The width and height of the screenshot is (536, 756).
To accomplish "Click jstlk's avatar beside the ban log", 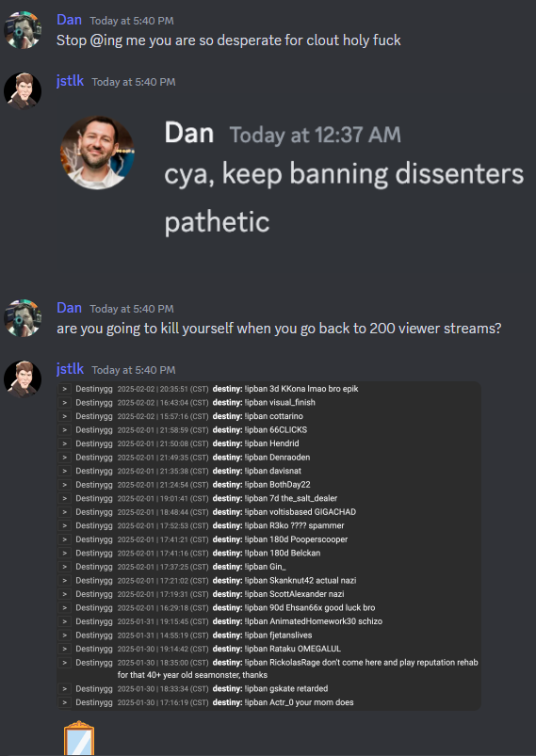I will coord(23,379).
